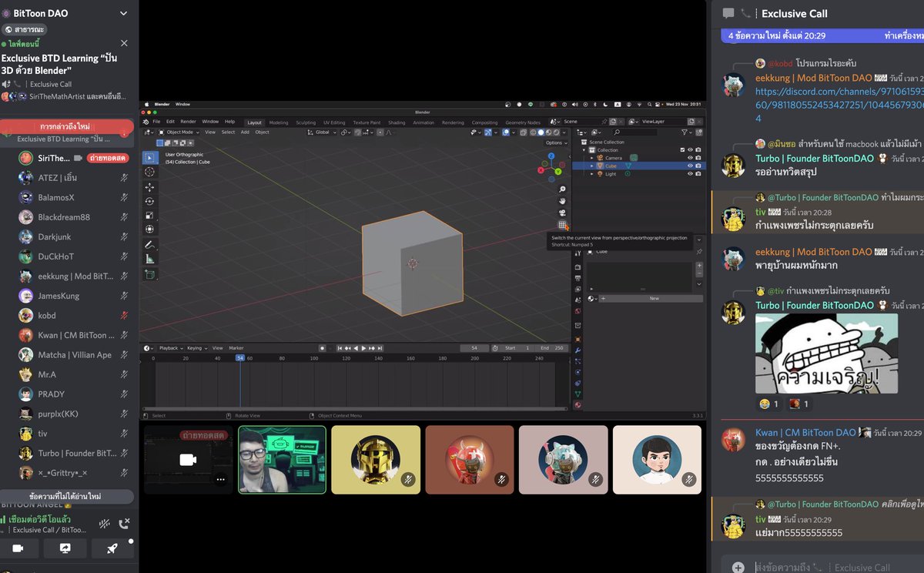Hide Camera in viewport via eye icon
The width and height of the screenshot is (924, 573).
[x=690, y=158]
